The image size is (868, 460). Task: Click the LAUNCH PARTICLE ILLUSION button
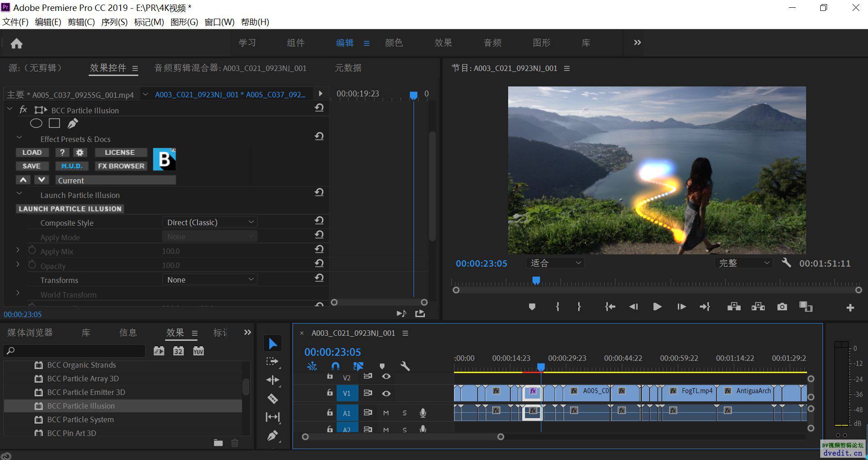click(70, 209)
